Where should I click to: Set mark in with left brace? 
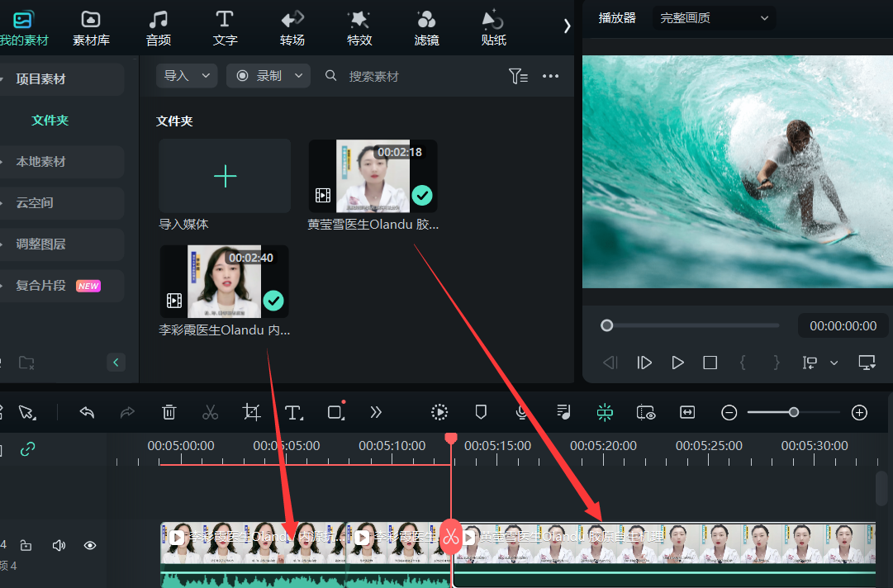coord(743,363)
